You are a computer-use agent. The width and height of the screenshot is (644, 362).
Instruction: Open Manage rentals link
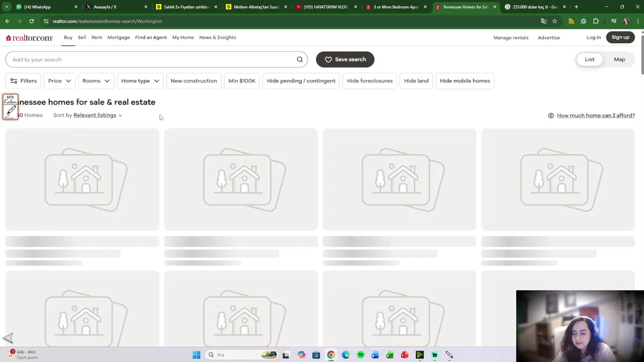coord(511,38)
